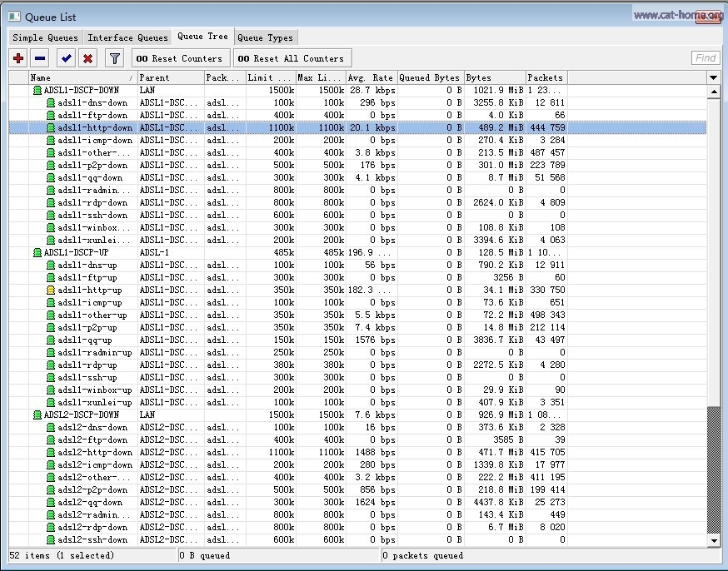Select the adsl2-qq-down queue row
Image resolution: width=728 pixels, height=571 pixels.
pos(90,503)
